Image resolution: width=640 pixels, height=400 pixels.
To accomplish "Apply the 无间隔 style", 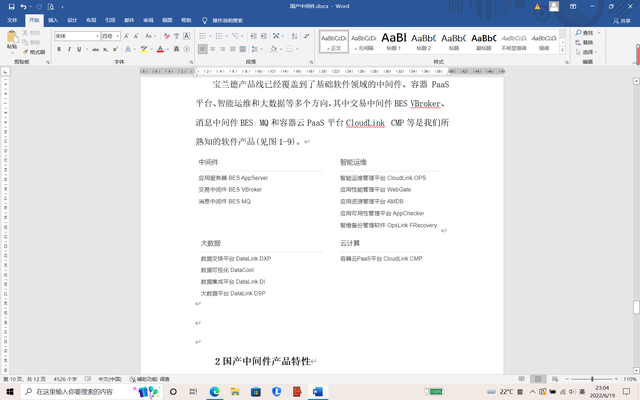I will tap(364, 42).
